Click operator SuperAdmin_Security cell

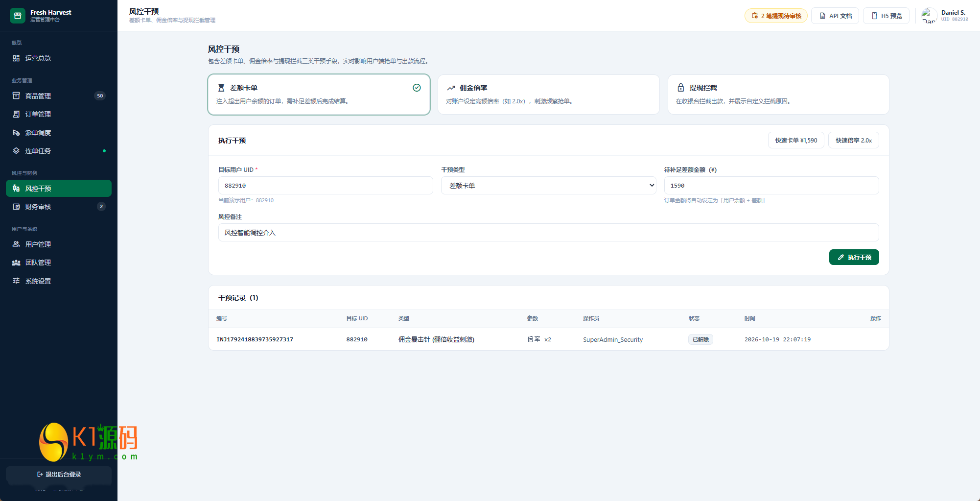coord(613,339)
